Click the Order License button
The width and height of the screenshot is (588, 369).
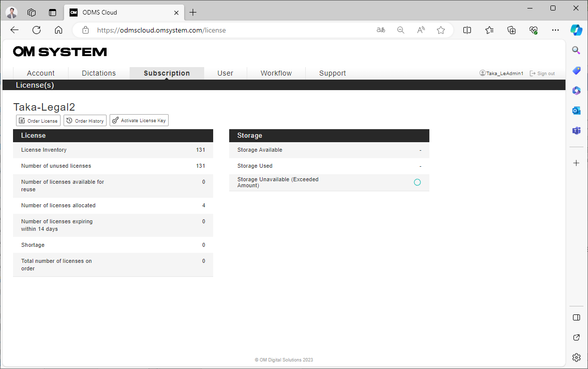click(x=38, y=120)
